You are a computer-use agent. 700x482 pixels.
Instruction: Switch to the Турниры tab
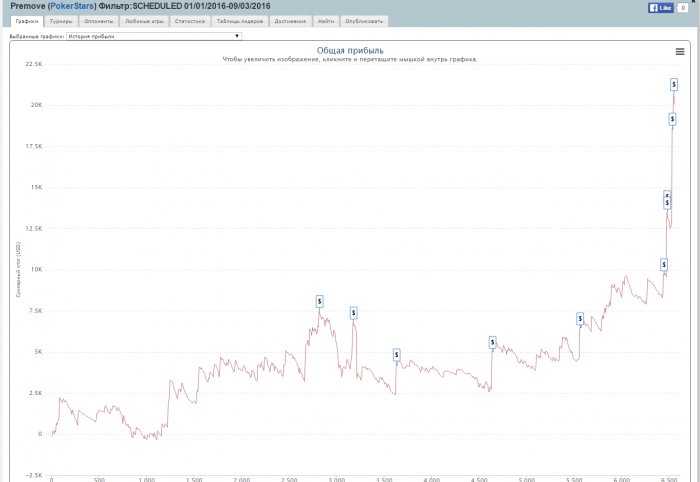pyautogui.click(x=61, y=20)
